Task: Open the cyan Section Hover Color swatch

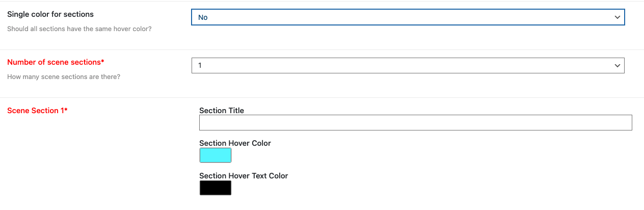Action: (216, 155)
